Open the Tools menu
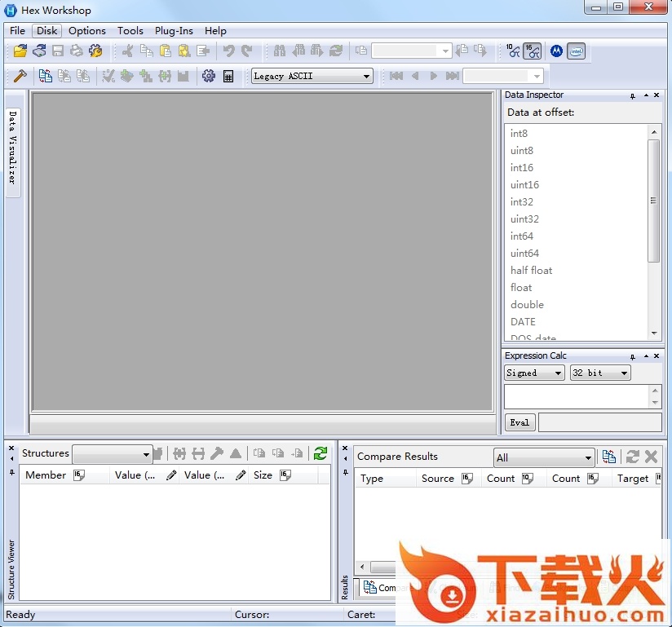 coord(130,31)
